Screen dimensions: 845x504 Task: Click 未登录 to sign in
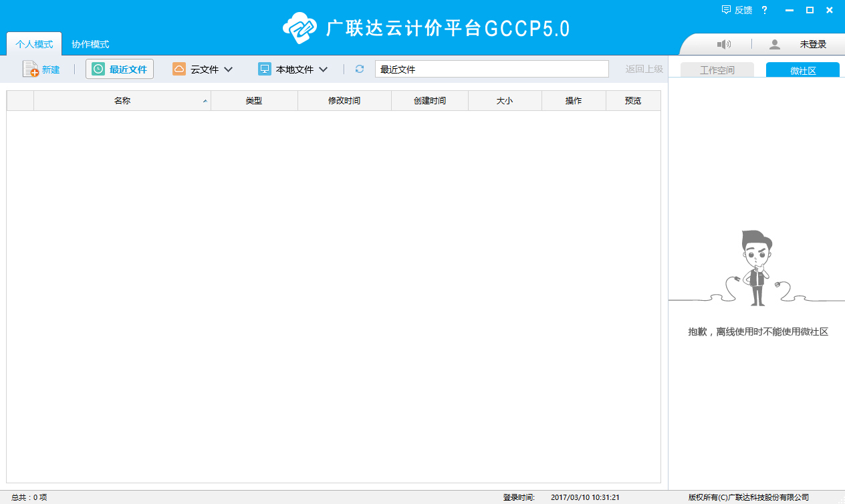tap(813, 44)
